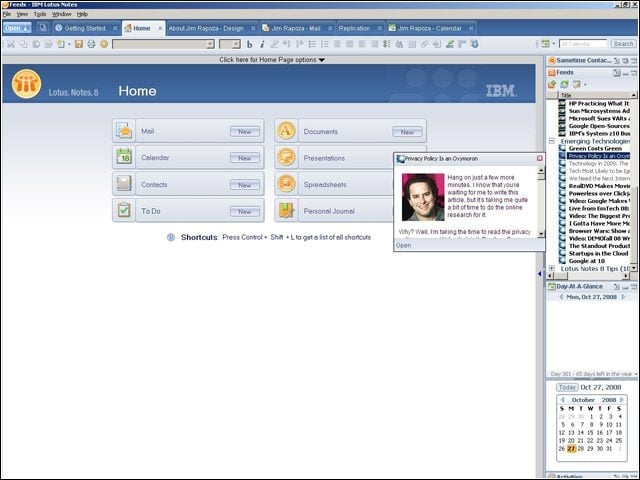Image resolution: width=640 pixels, height=480 pixels.
Task: Open the Spreadsheets icon
Action: pyautogui.click(x=286, y=184)
